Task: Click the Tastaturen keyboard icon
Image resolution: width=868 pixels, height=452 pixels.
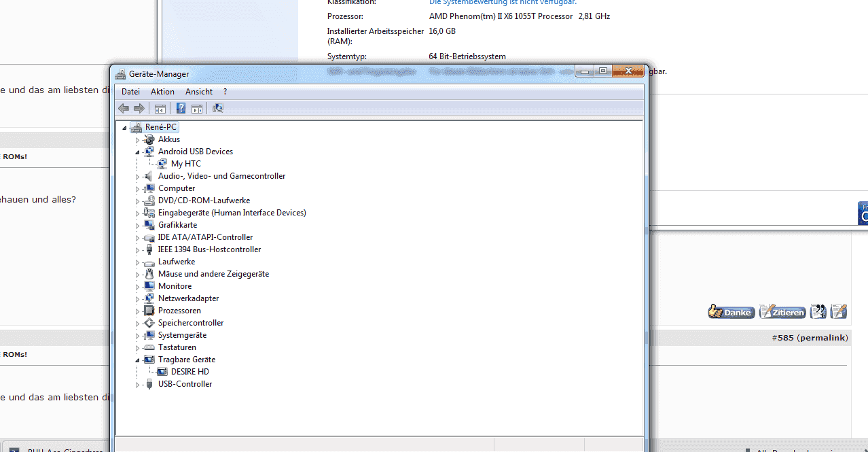Action: tap(149, 347)
